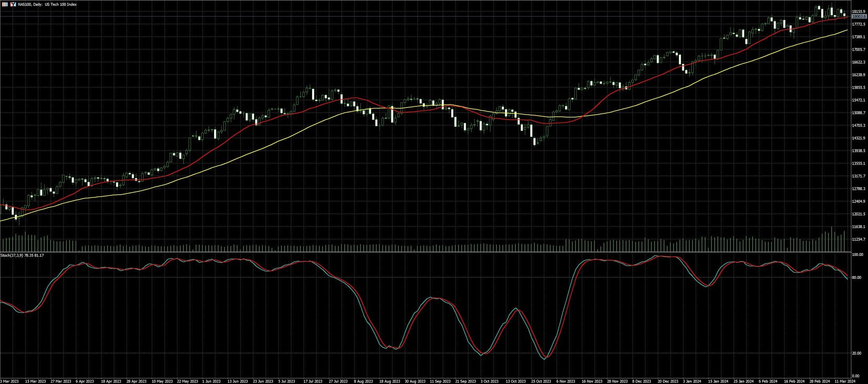Select the 25 Oct 2023 date marker
The height and width of the screenshot is (384, 868).
(x=541, y=381)
